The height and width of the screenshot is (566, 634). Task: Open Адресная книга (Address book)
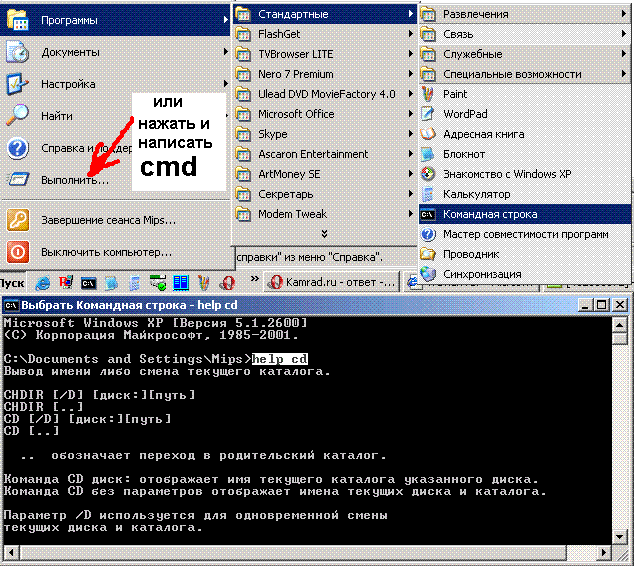pyautogui.click(x=483, y=134)
